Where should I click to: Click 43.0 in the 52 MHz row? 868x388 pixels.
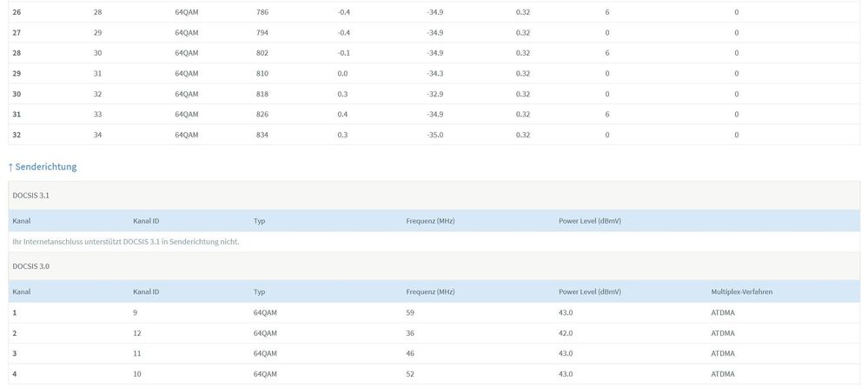[x=566, y=374]
